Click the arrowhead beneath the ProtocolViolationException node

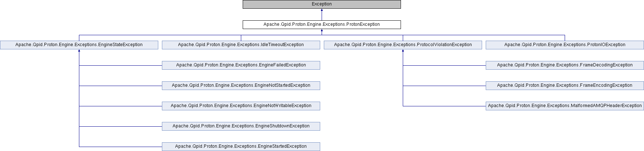[x=403, y=51]
